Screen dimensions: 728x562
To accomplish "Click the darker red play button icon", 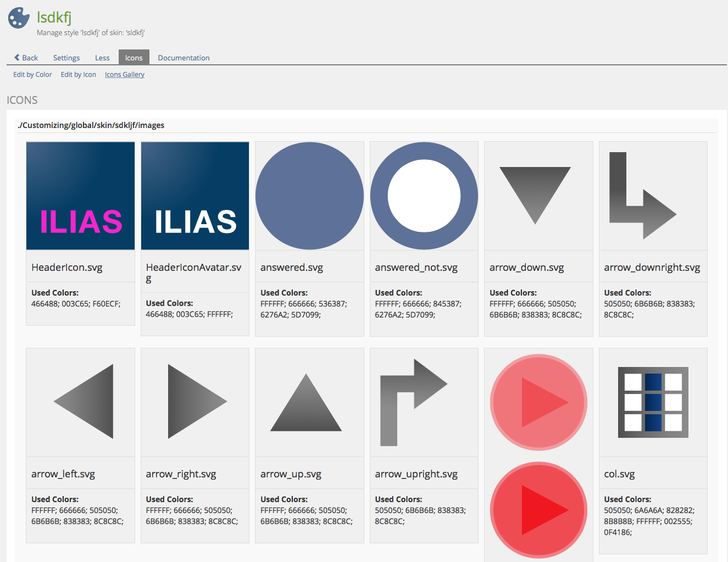I will pos(538,510).
